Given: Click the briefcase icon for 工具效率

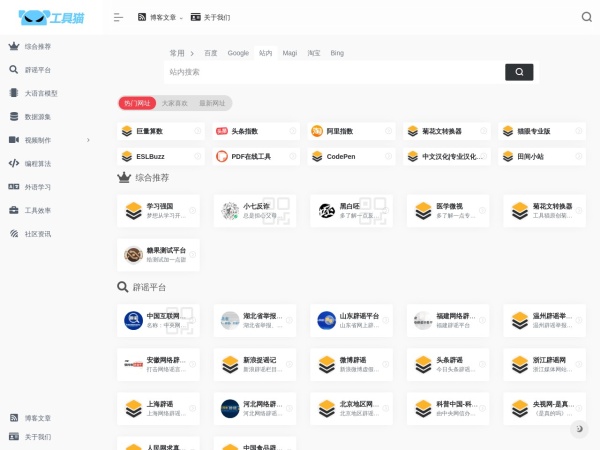Looking at the screenshot, I should coord(14,210).
